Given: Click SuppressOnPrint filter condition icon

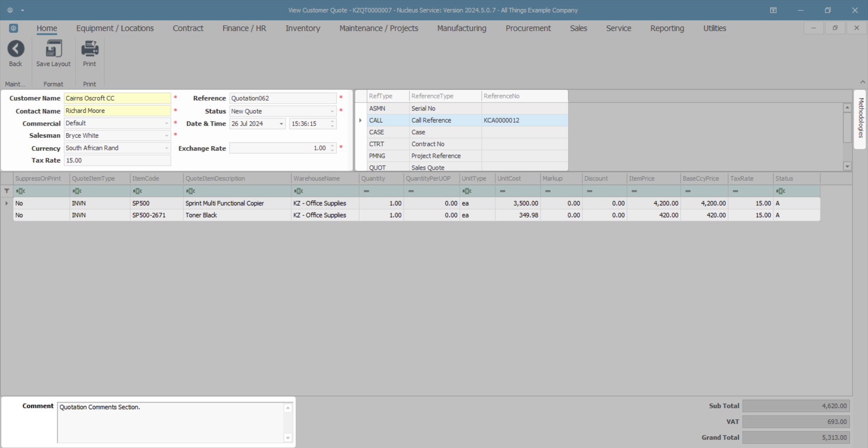Looking at the screenshot, I should pyautogui.click(x=20, y=191).
